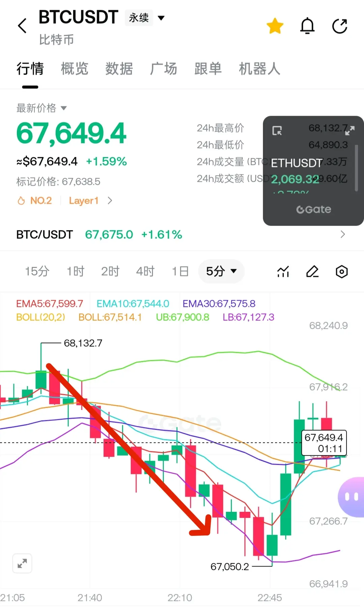Tap 24h最低价 label
364x611 pixels.
tap(220, 145)
